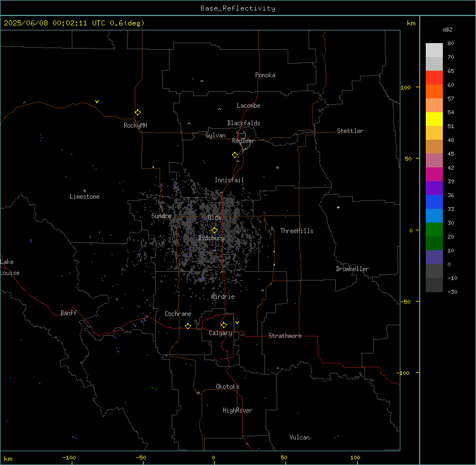Click the Vulcan city label
Image resolution: width=476 pixels, height=465 pixels.
click(x=299, y=437)
